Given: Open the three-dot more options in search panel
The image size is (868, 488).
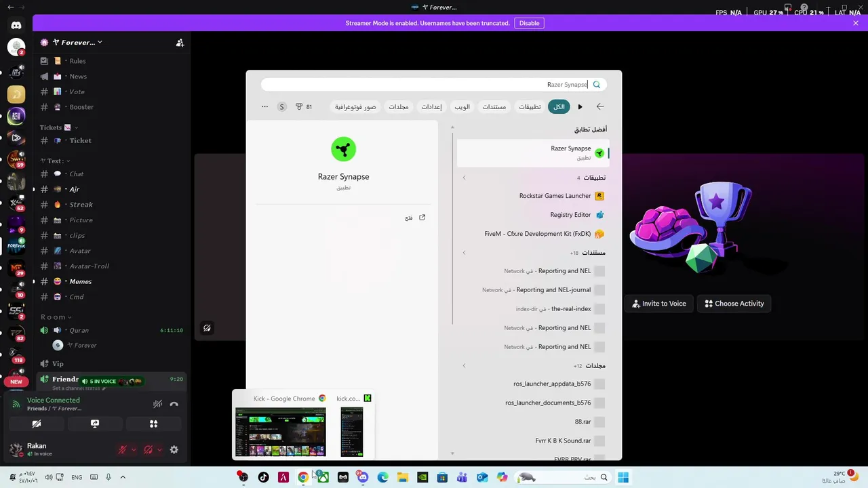Looking at the screenshot, I should click(264, 106).
